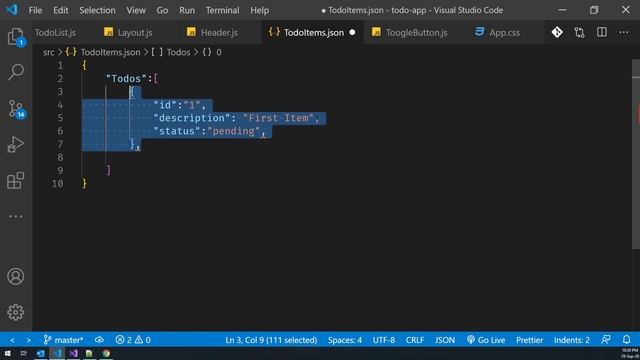Viewport: 640px width, 360px height.
Task: Click the editor vertical scrollbar
Action: [636, 154]
